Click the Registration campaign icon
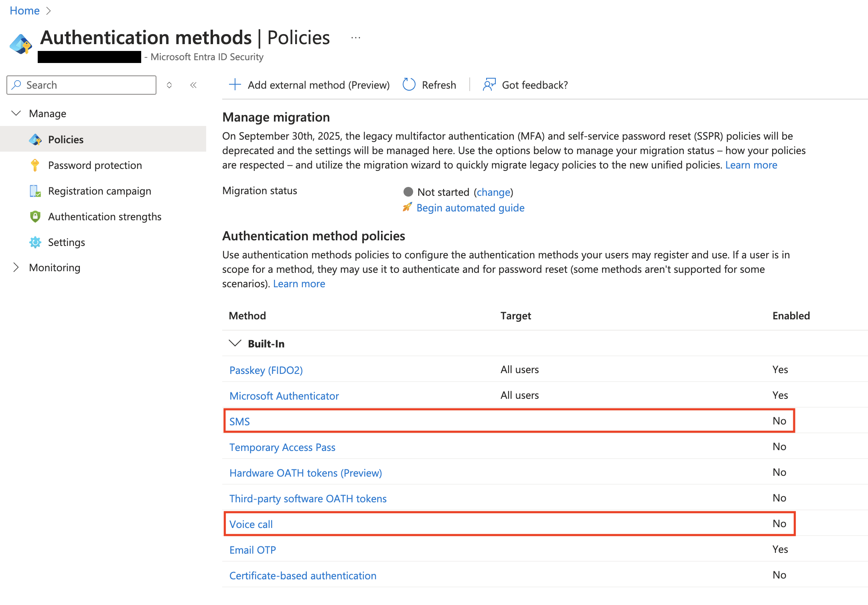Viewport: 868px width, 605px height. point(35,191)
